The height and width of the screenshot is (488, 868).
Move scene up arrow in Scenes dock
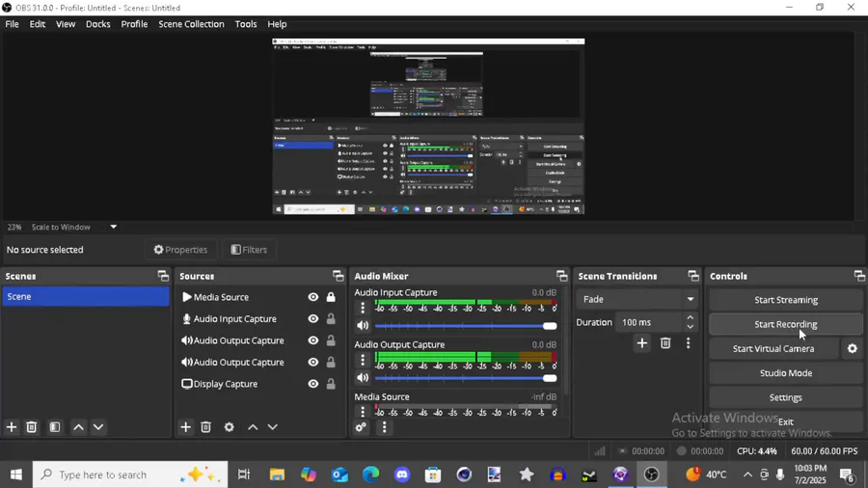pyautogui.click(x=79, y=427)
